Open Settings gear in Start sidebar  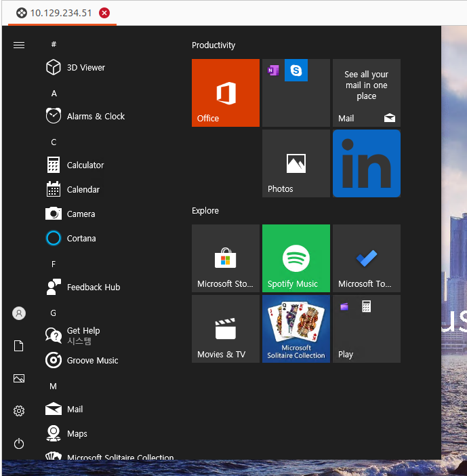19,411
